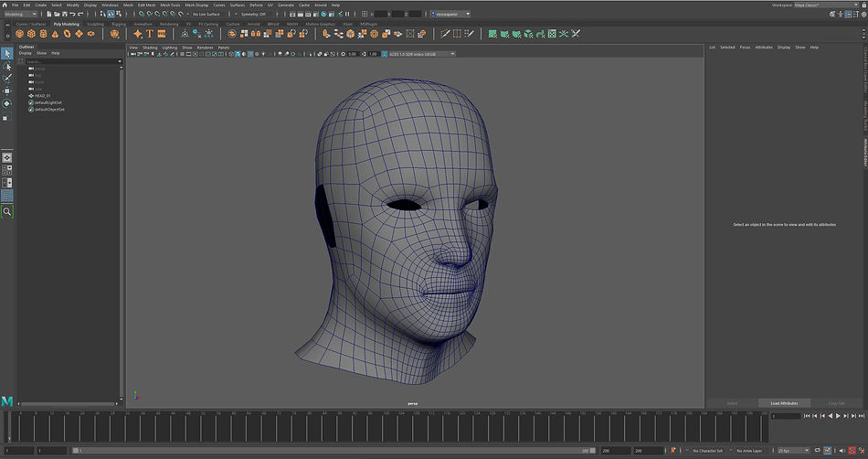868x459 pixels.
Task: Toggle select by component type mode
Action: [119, 14]
